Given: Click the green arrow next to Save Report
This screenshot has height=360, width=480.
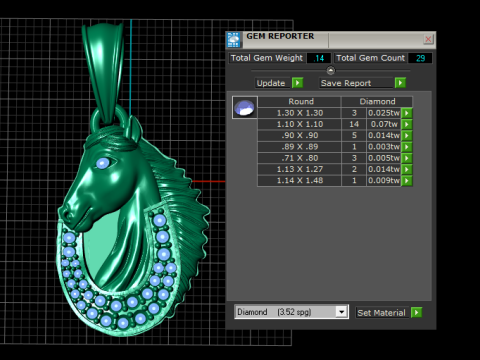Looking at the screenshot, I should tap(400, 83).
